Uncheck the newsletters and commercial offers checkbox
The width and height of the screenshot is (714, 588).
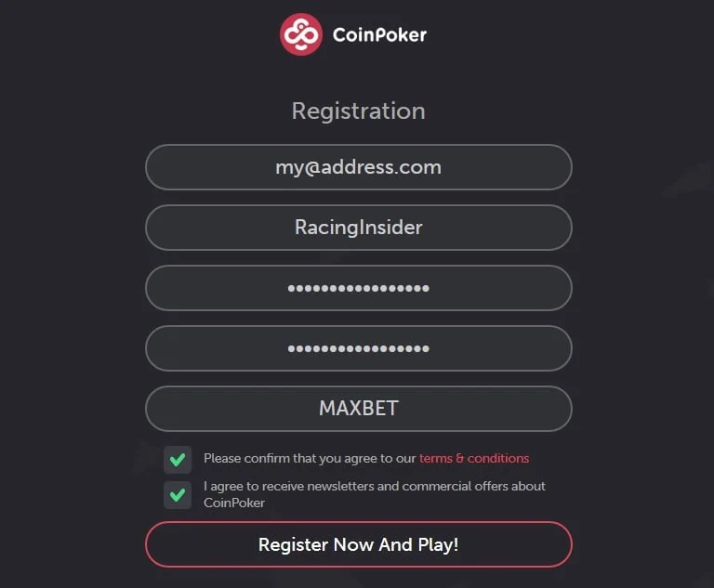point(177,494)
